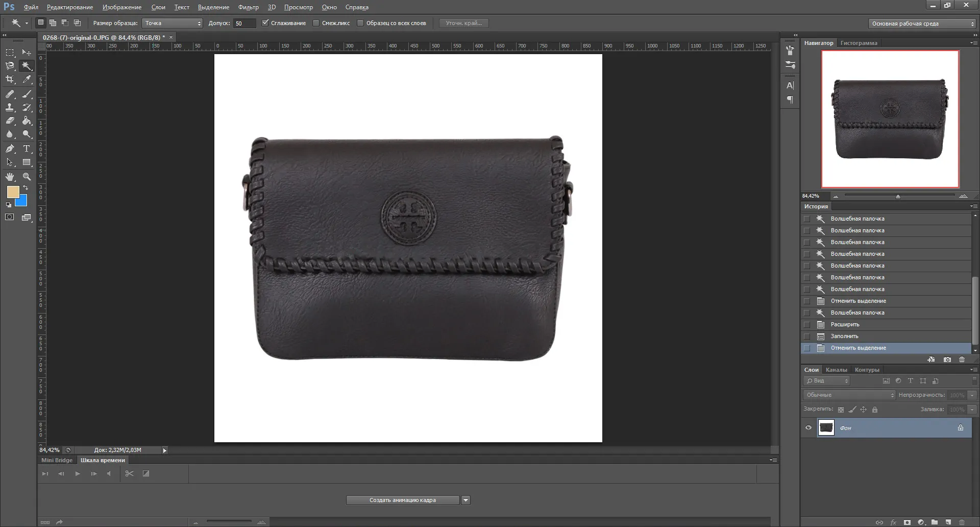This screenshot has width=980, height=527.
Task: Select the Rectangular Marquee tool
Action: pos(10,53)
